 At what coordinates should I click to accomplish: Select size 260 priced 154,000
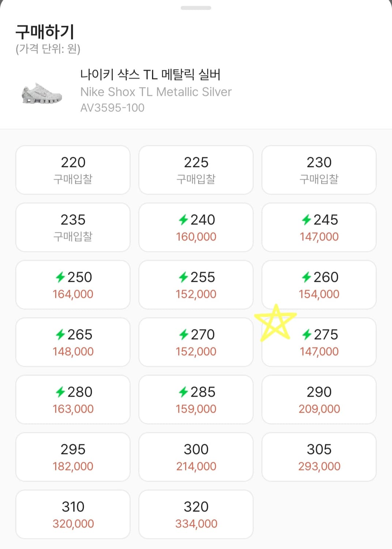point(319,285)
